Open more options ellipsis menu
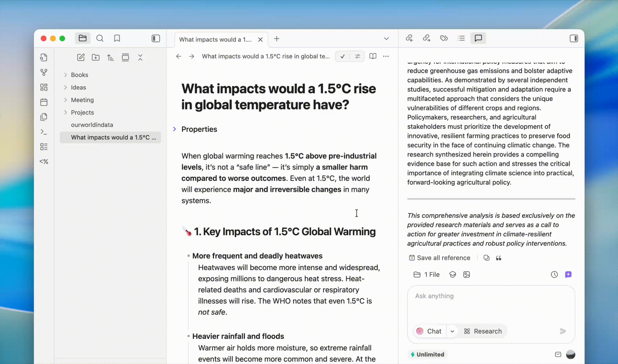 click(x=386, y=56)
